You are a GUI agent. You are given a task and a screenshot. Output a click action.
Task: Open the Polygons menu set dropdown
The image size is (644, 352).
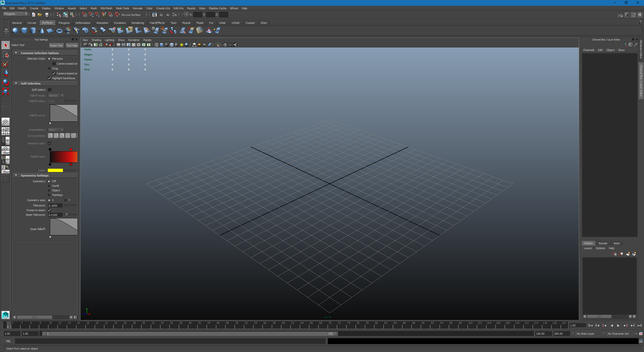[x=15, y=14]
